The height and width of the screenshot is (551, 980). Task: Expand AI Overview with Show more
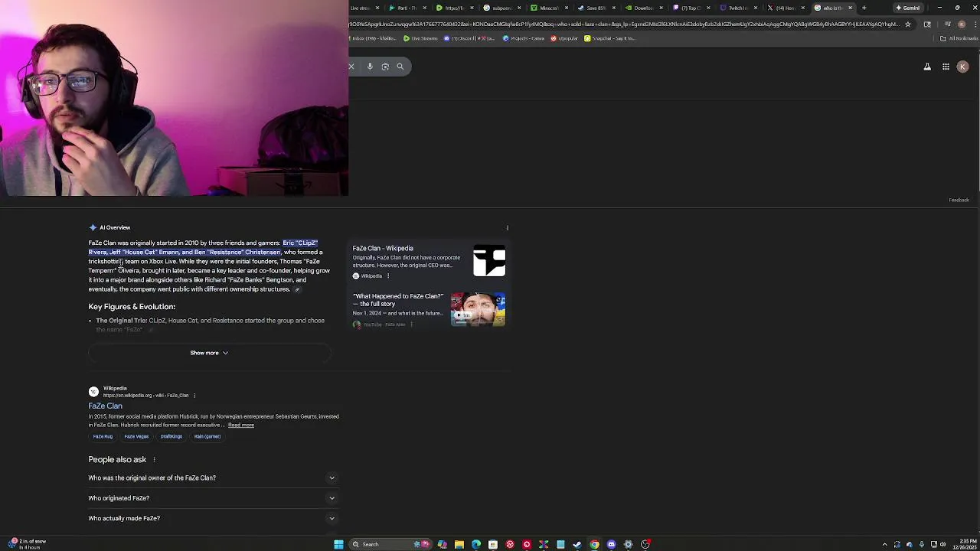pyautogui.click(x=209, y=353)
